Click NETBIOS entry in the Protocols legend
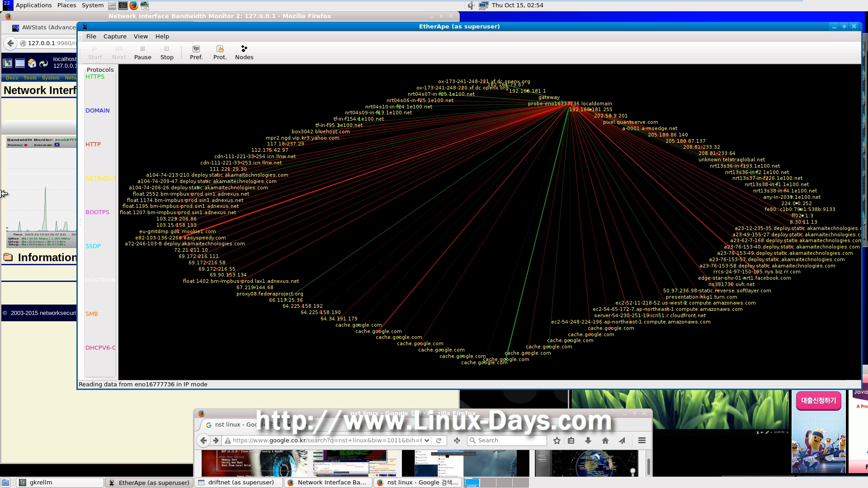This screenshot has width=868, height=488. point(100,178)
